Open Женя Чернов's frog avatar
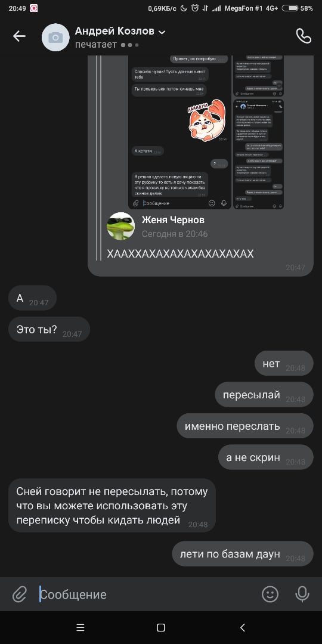Viewport: 322px width, 644px height. [120, 226]
